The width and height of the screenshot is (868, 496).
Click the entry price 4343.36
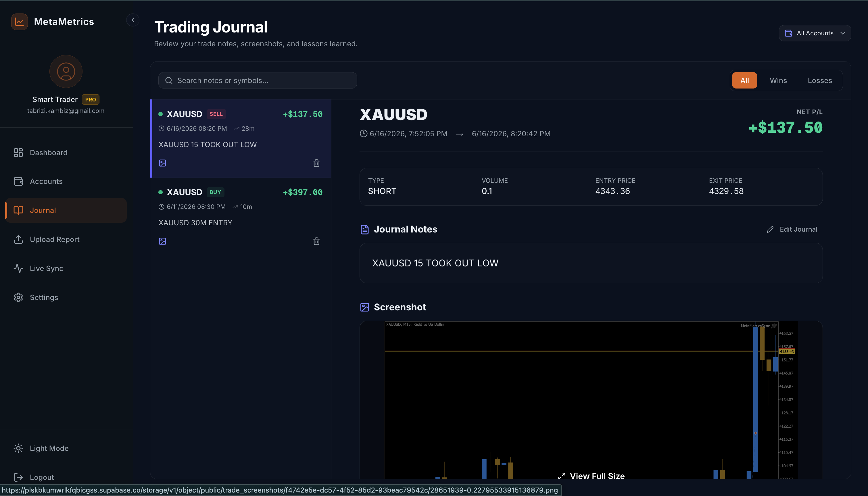point(612,191)
